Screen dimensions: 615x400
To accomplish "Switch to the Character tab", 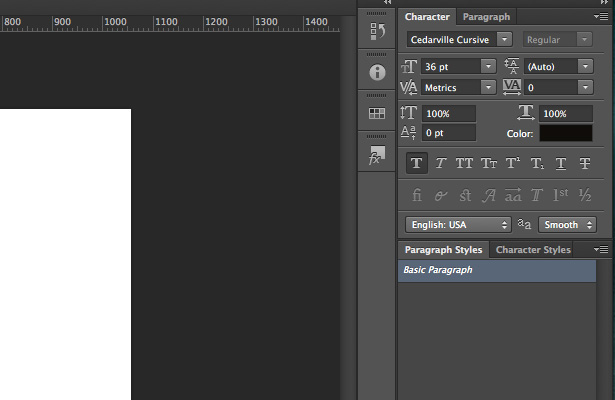I will (x=427, y=17).
